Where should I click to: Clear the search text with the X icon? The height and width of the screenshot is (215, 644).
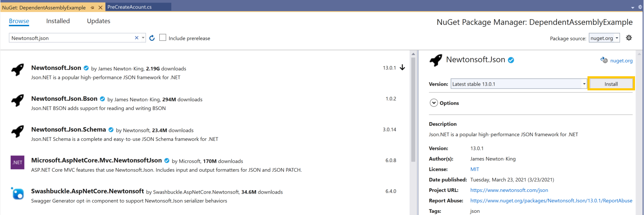click(137, 38)
